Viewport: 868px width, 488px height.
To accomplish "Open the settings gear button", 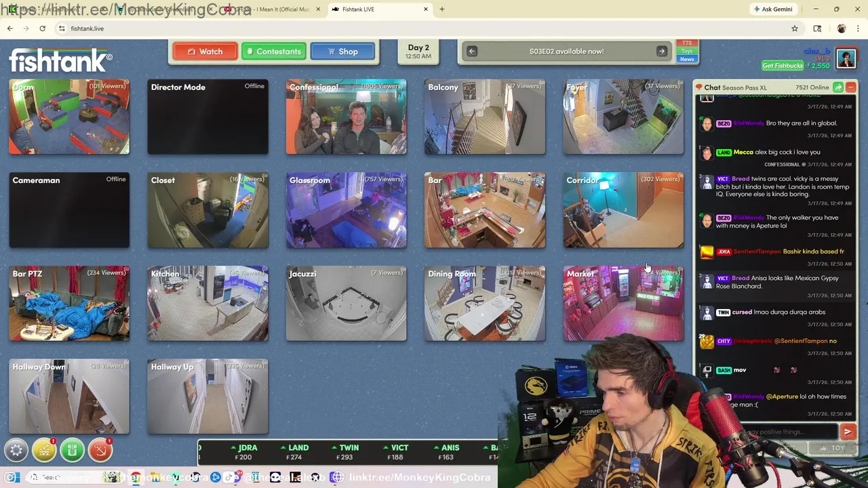I will point(16,450).
